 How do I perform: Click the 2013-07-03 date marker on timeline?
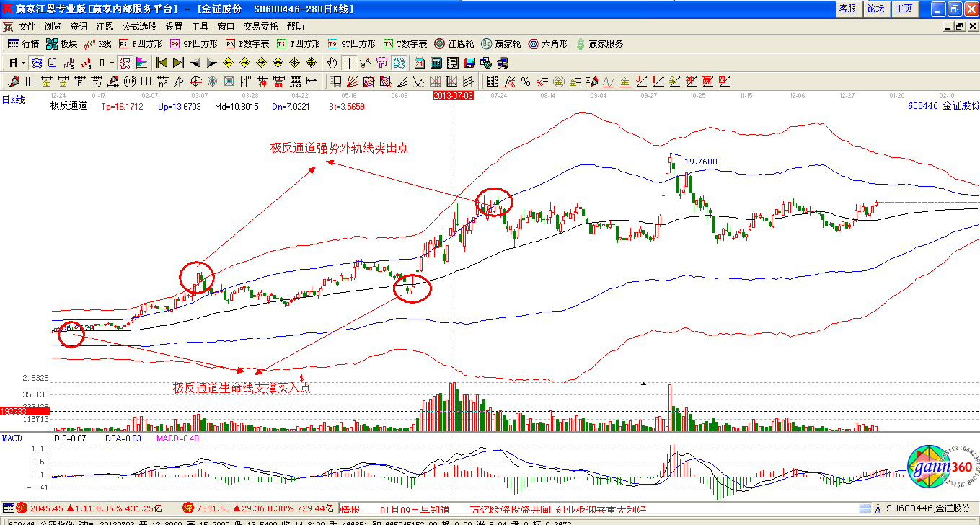[453, 95]
